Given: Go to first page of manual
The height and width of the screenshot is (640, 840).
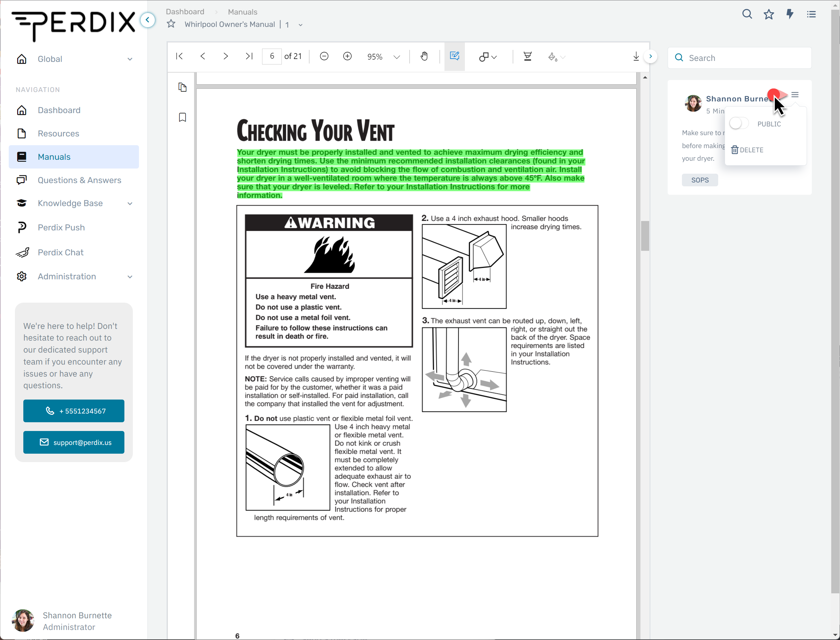Looking at the screenshot, I should [x=179, y=56].
